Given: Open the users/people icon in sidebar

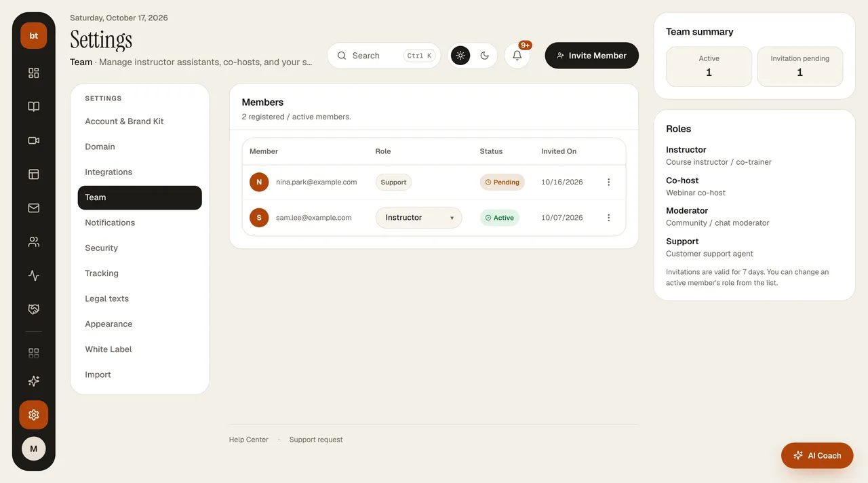Looking at the screenshot, I should click(x=34, y=242).
